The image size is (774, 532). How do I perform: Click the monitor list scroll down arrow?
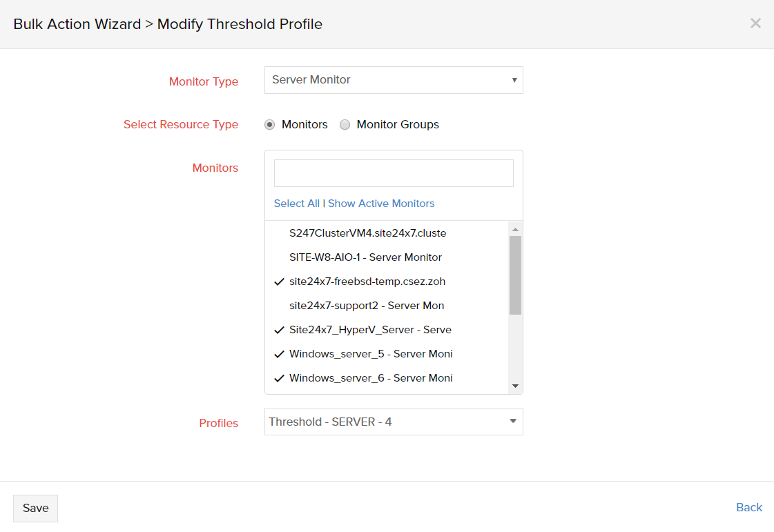[515, 386]
